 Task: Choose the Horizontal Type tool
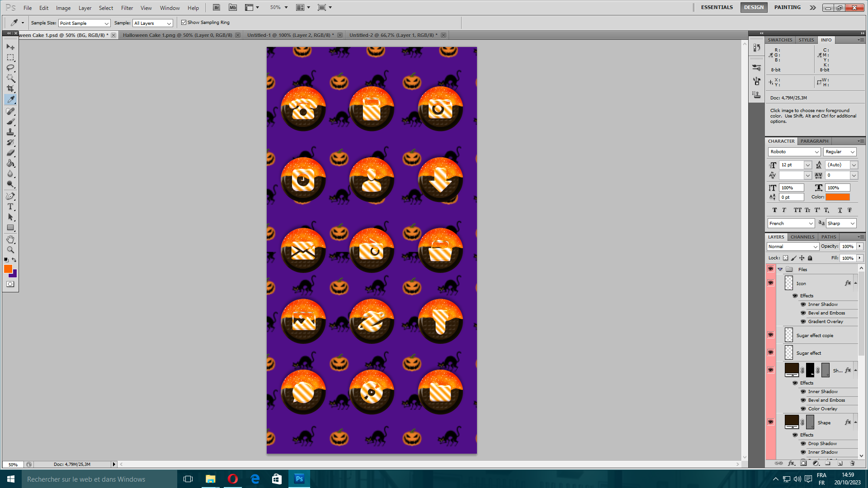[x=10, y=207]
